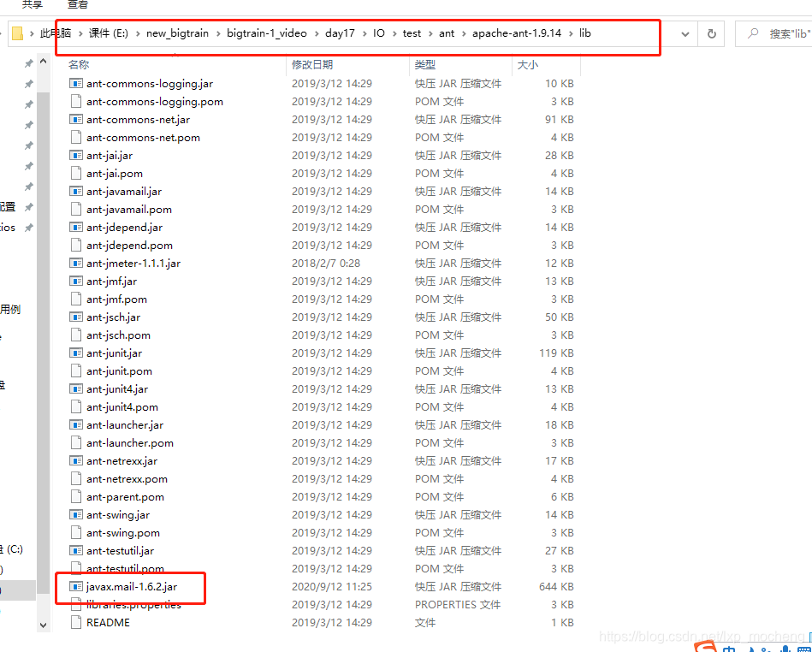This screenshot has width=812, height=652.
Task: Click the ant-commons-logging.jar file icon
Action: pyautogui.click(x=76, y=83)
